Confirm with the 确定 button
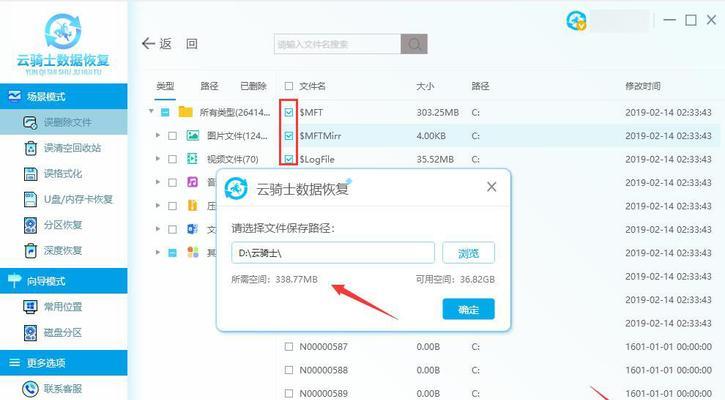 click(468, 309)
